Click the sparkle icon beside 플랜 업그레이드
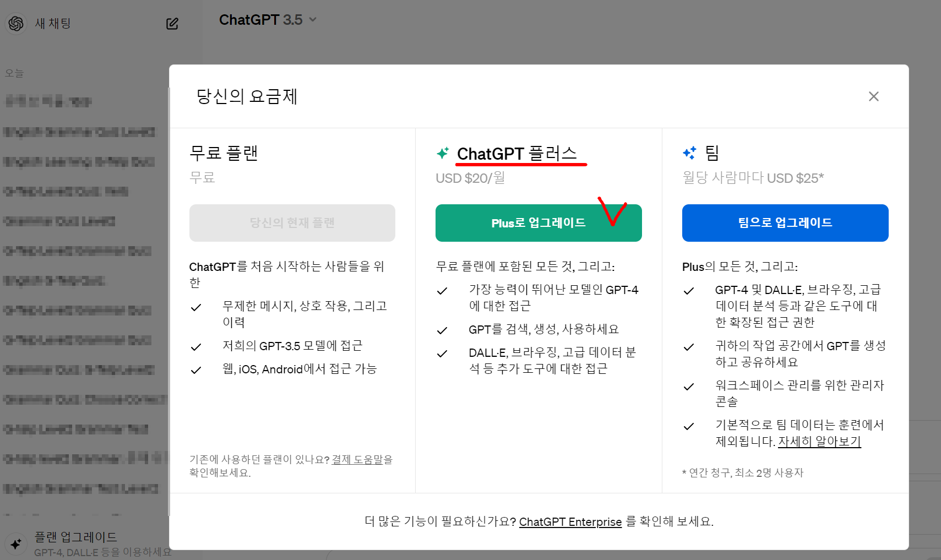The width and height of the screenshot is (941, 560). point(16,544)
